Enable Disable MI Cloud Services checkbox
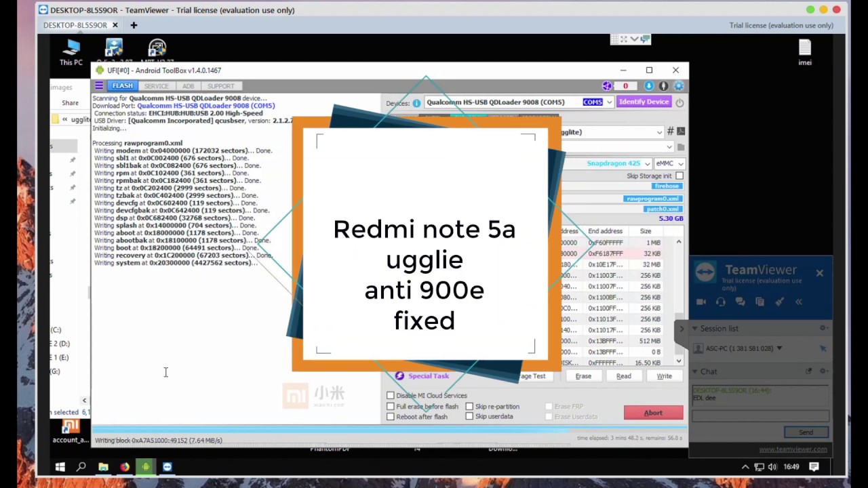This screenshot has width=868, height=488. (x=391, y=396)
